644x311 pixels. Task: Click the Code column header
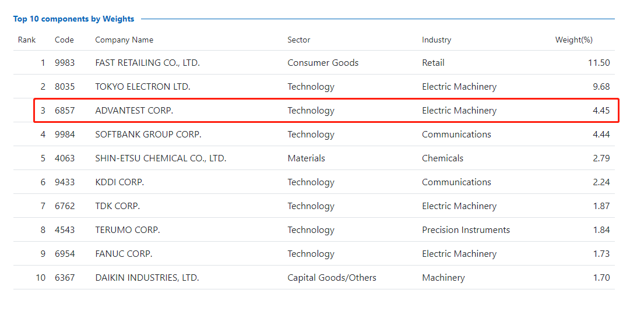pos(65,40)
